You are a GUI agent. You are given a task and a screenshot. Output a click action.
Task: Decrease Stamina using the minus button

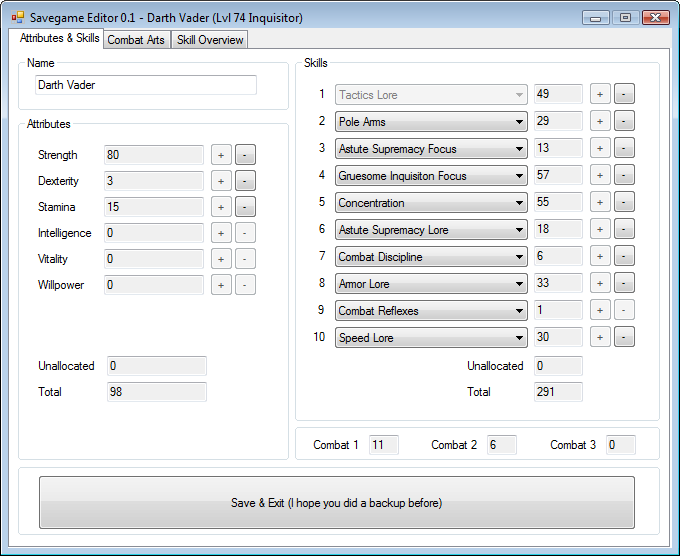[245, 207]
